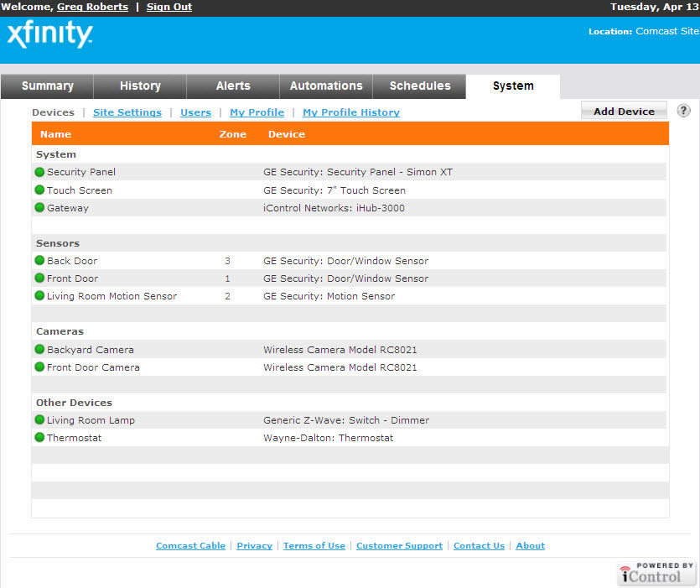This screenshot has width=700, height=588.
Task: Click the Greg Roberts username link
Action: tap(92, 7)
